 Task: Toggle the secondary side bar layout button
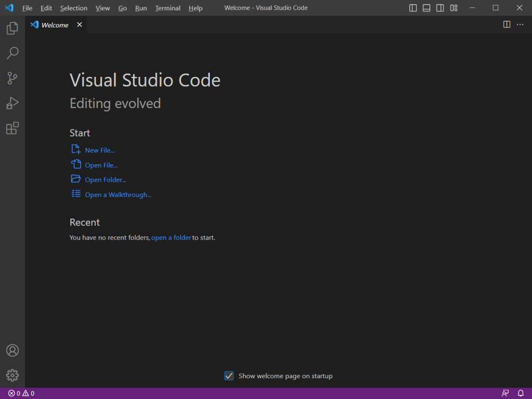click(x=440, y=8)
